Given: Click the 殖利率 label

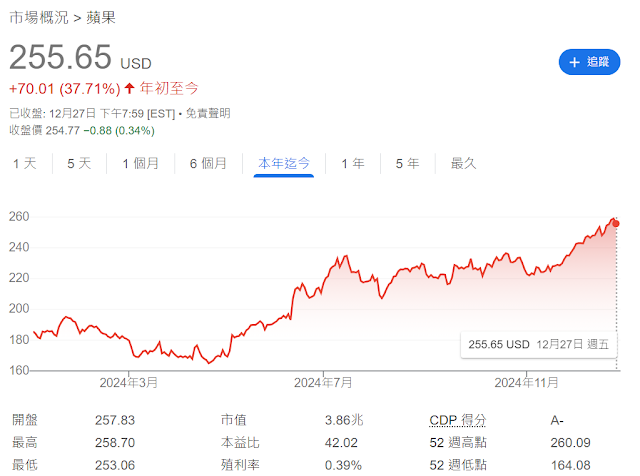Looking at the screenshot, I should 240,465.
